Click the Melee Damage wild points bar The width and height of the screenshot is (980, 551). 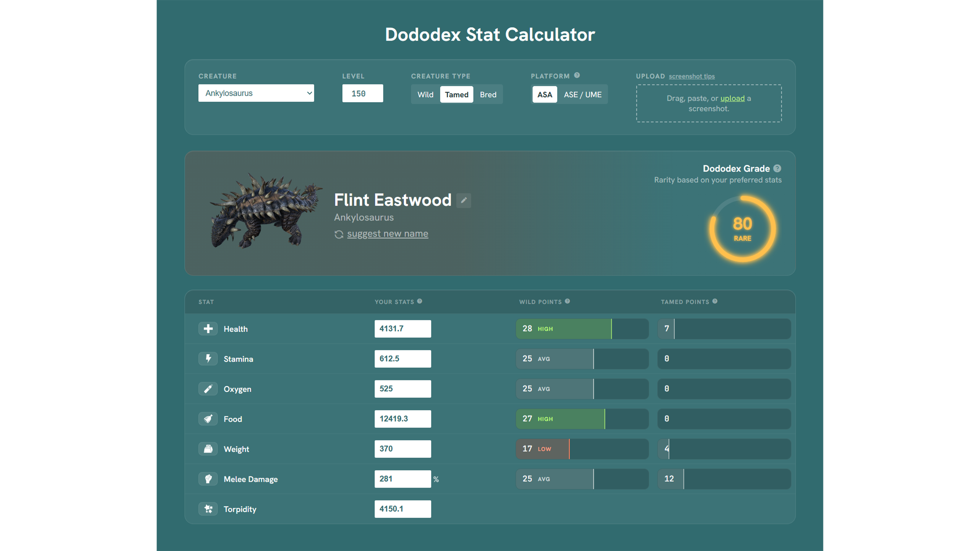(582, 479)
